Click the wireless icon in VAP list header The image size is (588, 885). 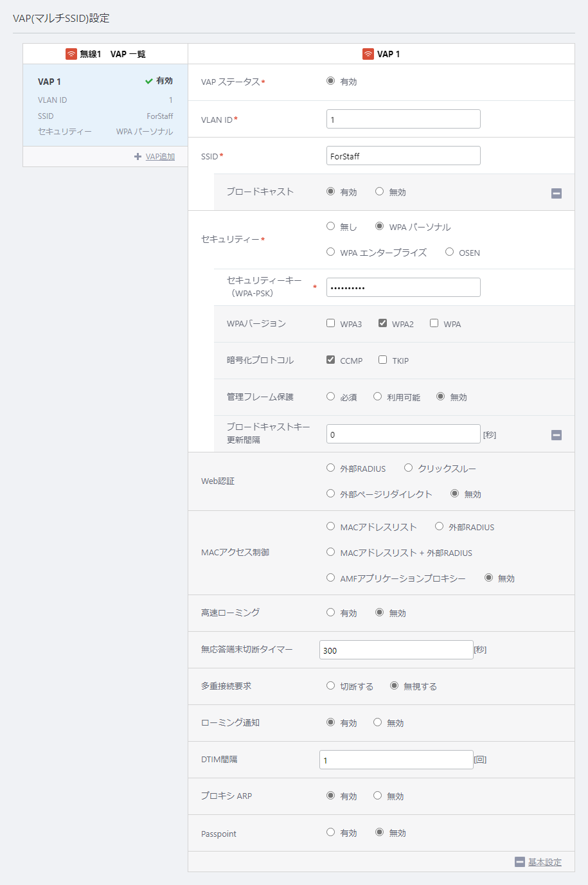pos(71,54)
